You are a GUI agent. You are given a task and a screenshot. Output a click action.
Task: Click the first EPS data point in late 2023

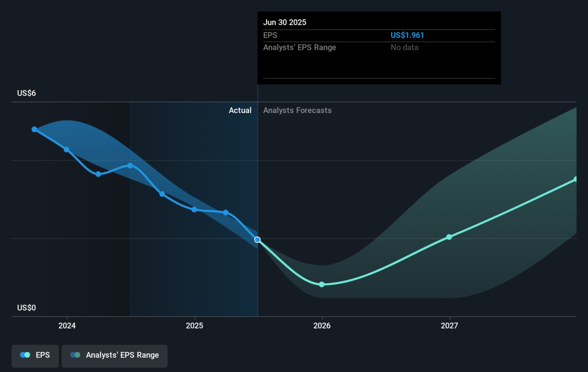pyautogui.click(x=34, y=129)
